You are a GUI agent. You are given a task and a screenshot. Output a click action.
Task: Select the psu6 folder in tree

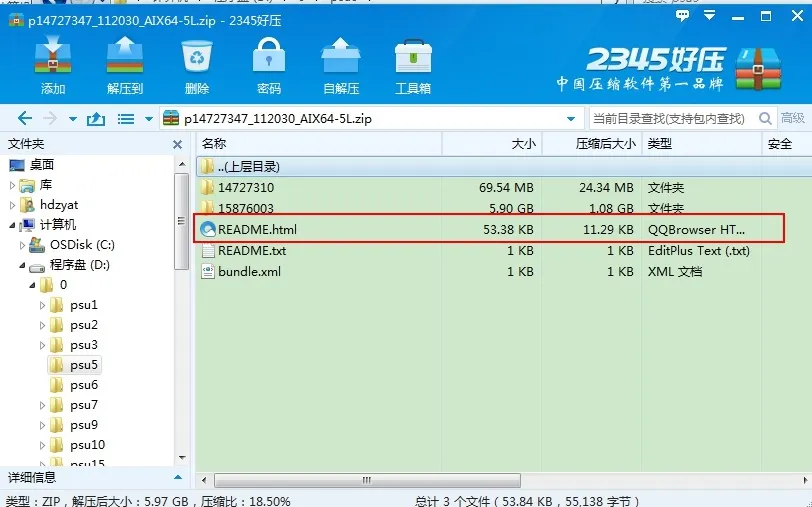pos(84,385)
